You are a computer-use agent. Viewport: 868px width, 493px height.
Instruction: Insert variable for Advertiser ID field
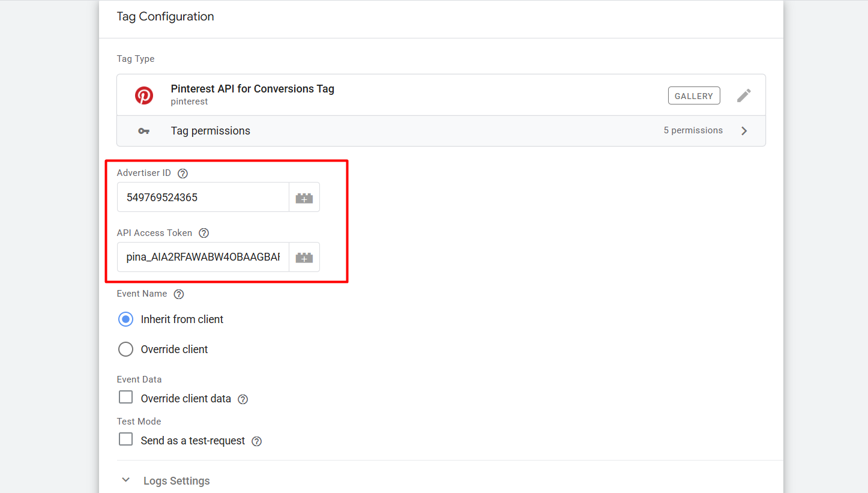(304, 198)
